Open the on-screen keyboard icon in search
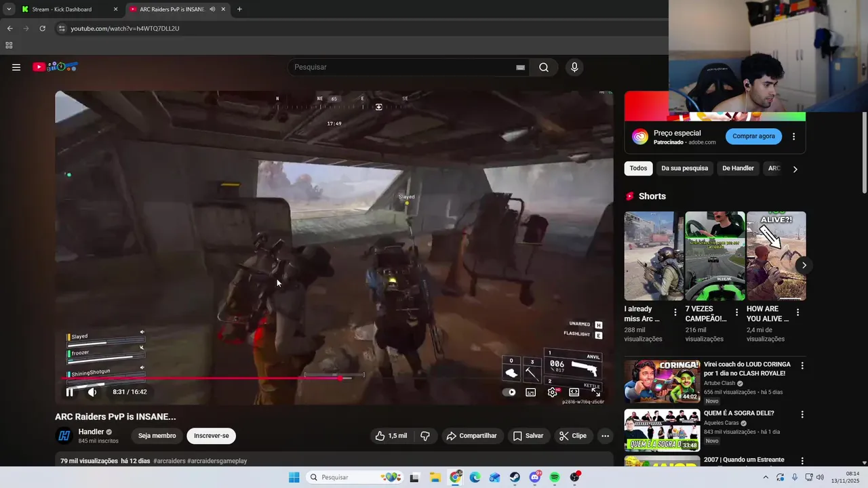Image resolution: width=868 pixels, height=488 pixels. (520, 67)
